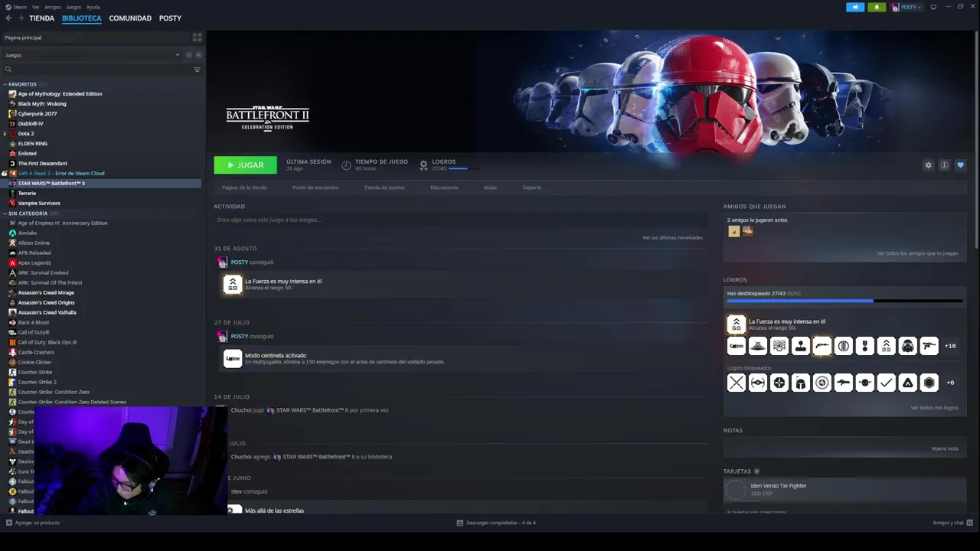Open the Soporte tab
Image resolution: width=980 pixels, height=551 pixels.
531,187
